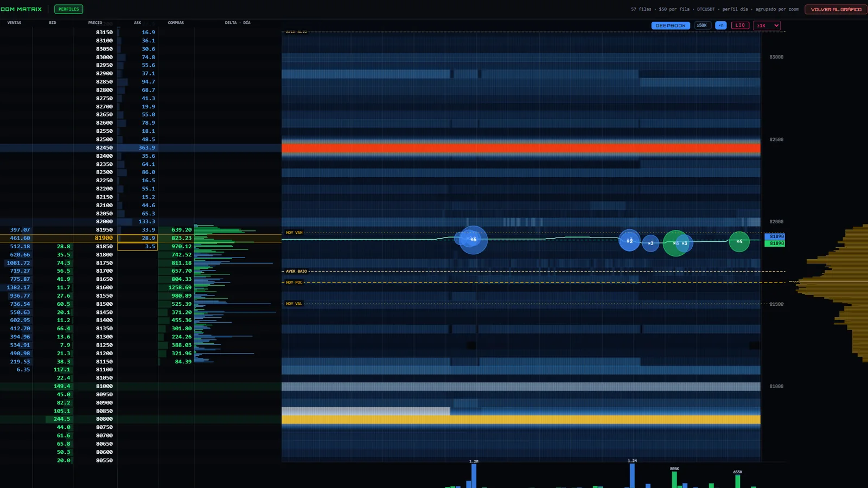Click the 149.4 bid value at 81000
The image size is (868, 488).
pyautogui.click(x=62, y=386)
